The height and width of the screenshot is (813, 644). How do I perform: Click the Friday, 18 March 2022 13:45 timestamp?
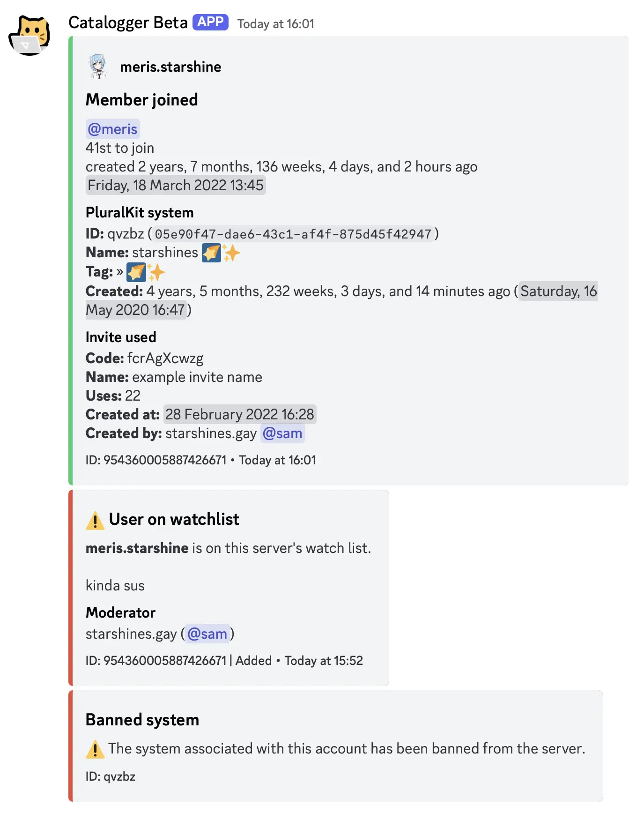175,185
